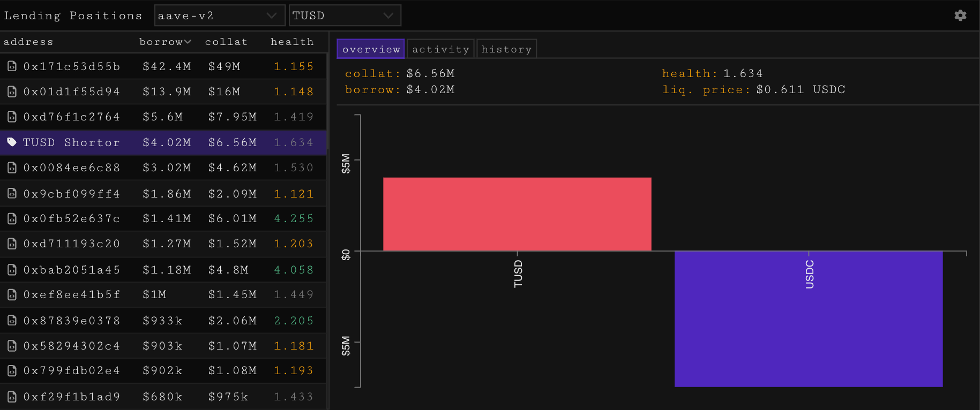Image resolution: width=980 pixels, height=410 pixels.
Task: Click contract icon beside 0x0fb52e637c
Action: [12, 218]
